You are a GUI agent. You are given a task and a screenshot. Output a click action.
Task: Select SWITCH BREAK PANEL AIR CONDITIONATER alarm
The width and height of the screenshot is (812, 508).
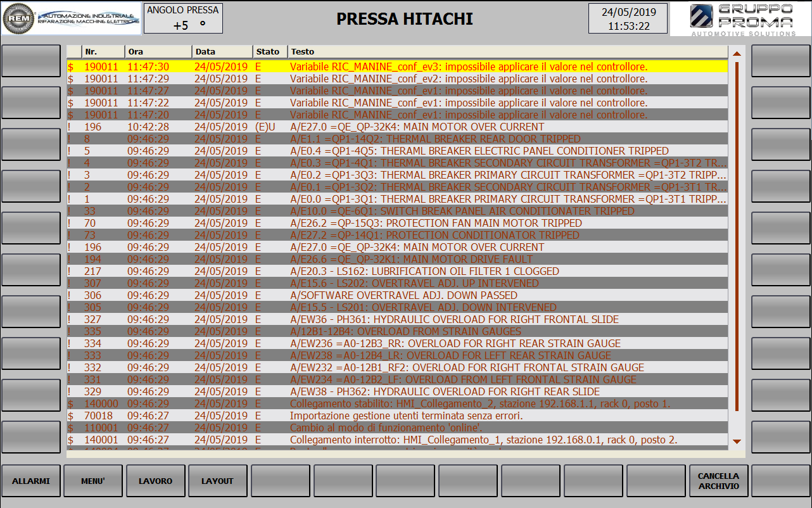[x=397, y=212]
